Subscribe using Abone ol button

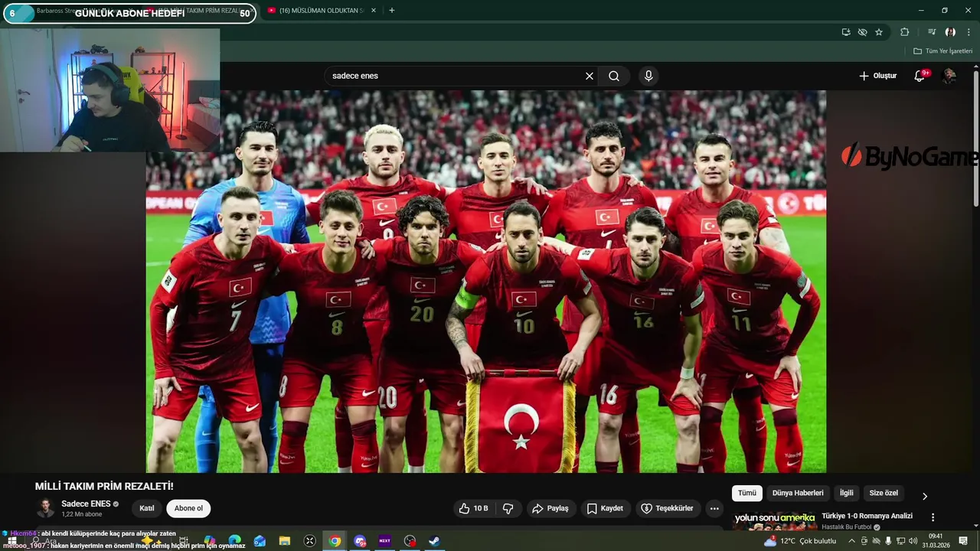pos(188,508)
